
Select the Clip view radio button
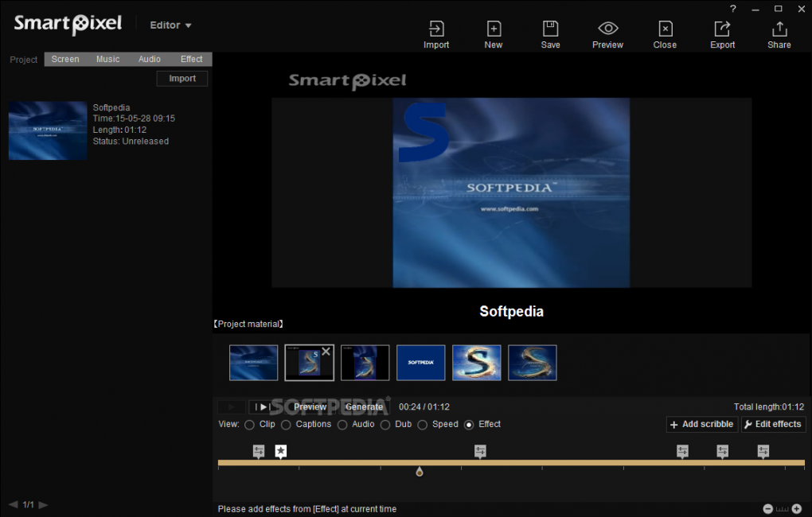click(x=250, y=425)
